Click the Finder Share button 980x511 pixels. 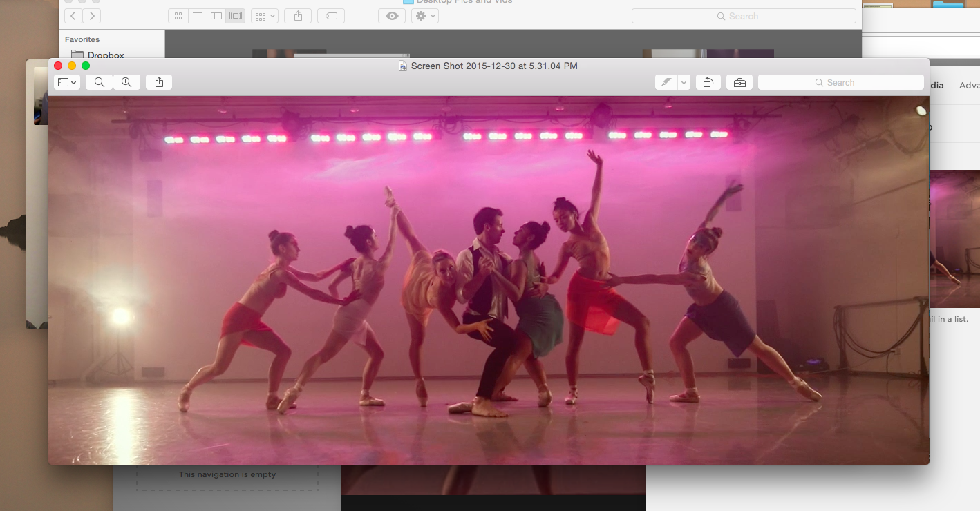[x=298, y=16]
